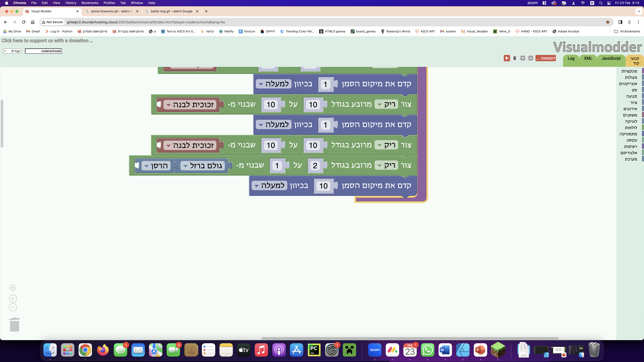Open the Visual_Modder bookmark
The width and height of the screenshot is (644, 362).
tap(474, 31)
